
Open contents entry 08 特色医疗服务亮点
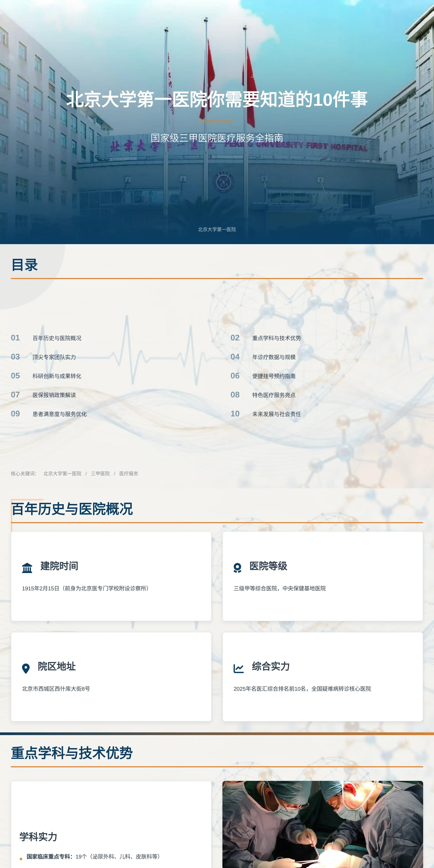tap(274, 395)
